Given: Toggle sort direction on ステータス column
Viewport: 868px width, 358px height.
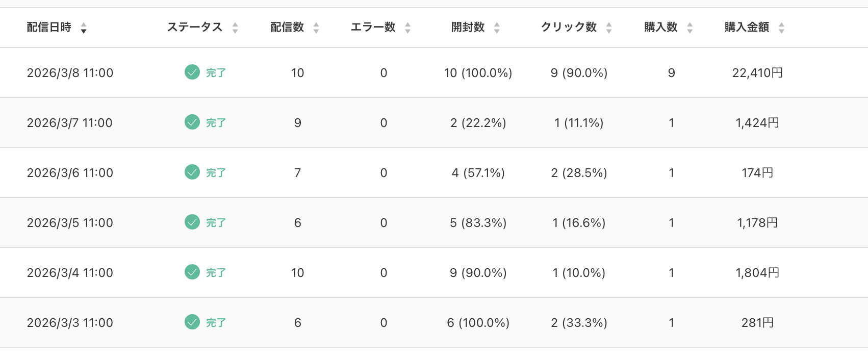Looking at the screenshot, I should click(235, 28).
